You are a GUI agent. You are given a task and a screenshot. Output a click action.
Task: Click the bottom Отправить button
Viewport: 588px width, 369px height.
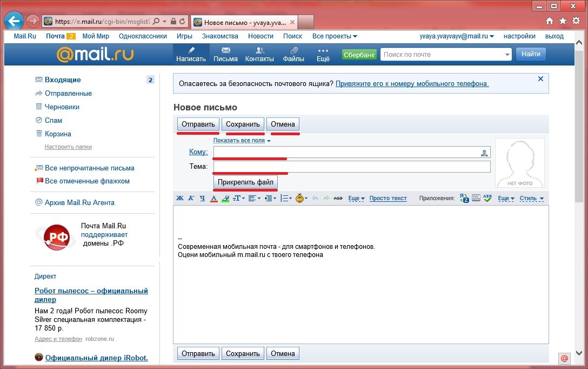click(x=198, y=354)
